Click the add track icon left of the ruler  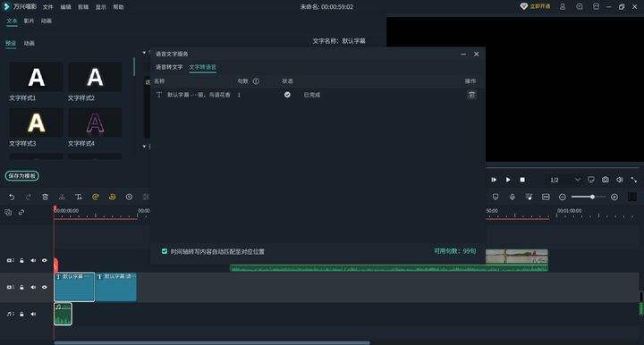tap(8, 212)
